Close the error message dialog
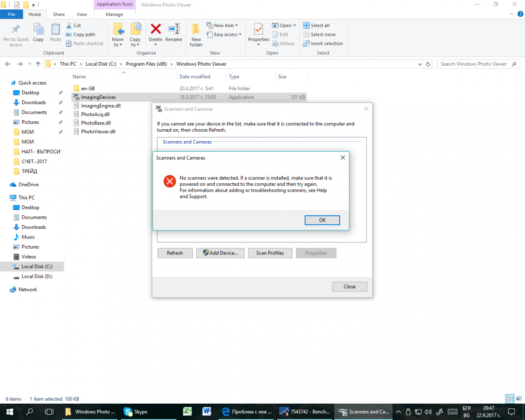 (x=342, y=157)
